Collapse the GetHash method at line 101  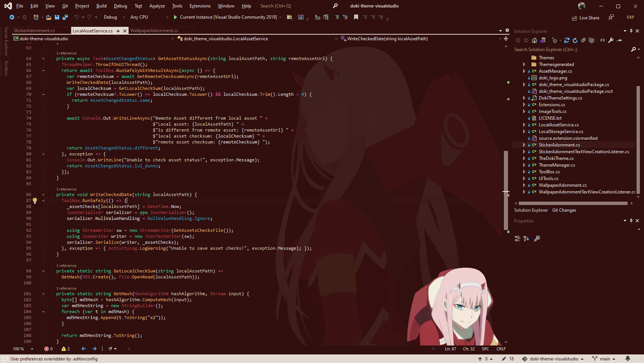(x=44, y=294)
